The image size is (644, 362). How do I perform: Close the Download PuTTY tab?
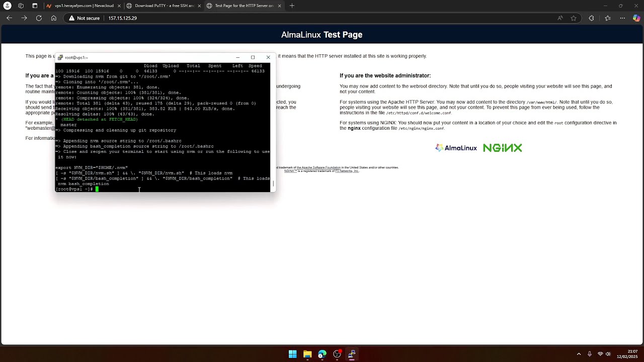[x=199, y=6]
